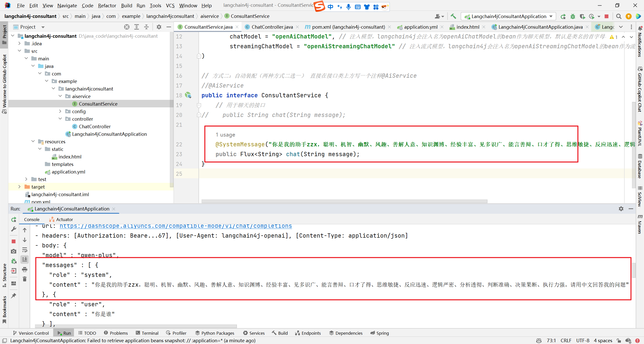Click the Debug bug icon in toolbar
This screenshot has height=344, width=644.
(573, 16)
